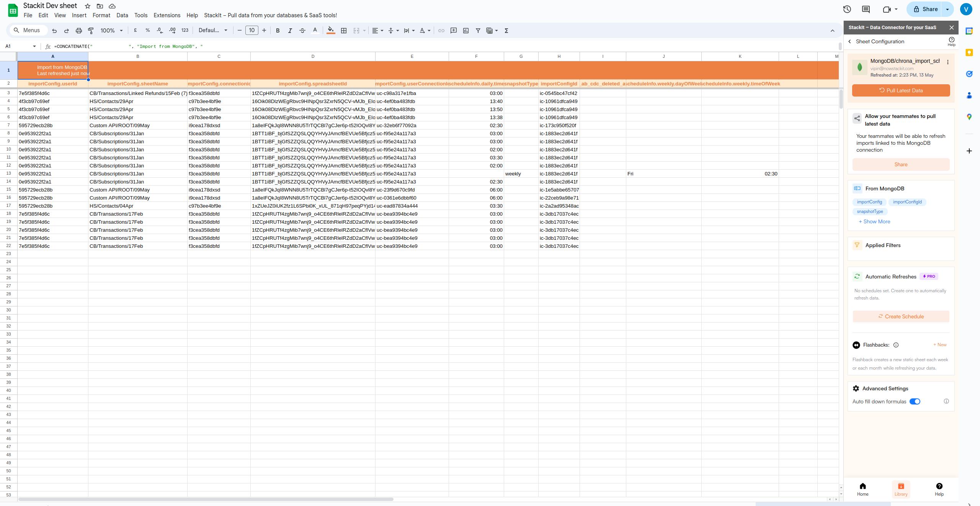
Task: Open the font family dropdown
Action: [x=213, y=31]
